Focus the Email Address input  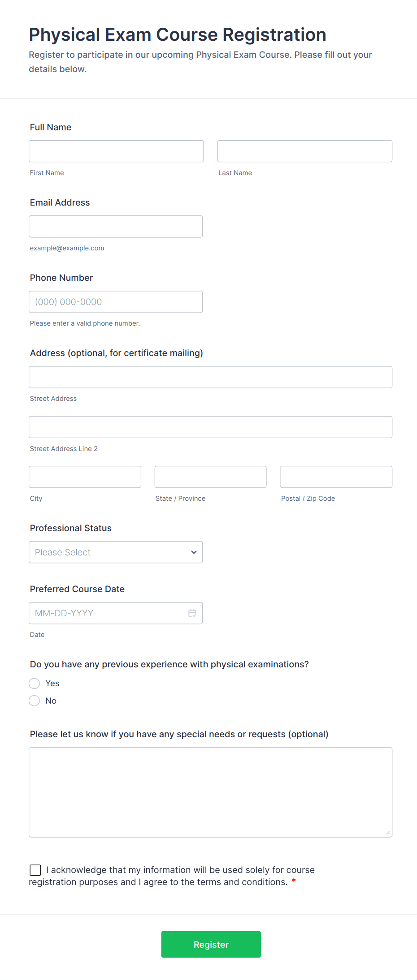click(x=115, y=227)
